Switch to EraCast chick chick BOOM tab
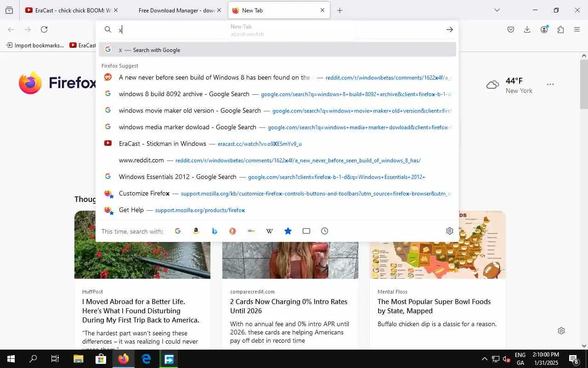 click(68, 10)
